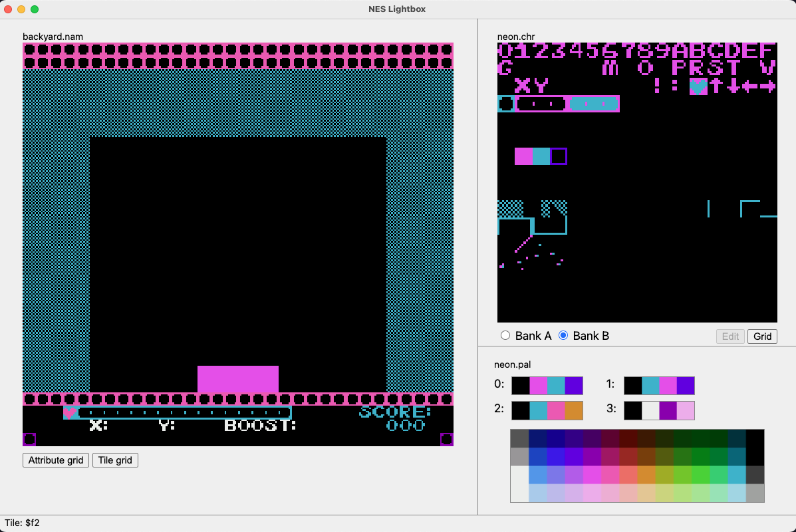Image resolution: width=796 pixels, height=532 pixels.
Task: Toggle the Grid overlay on the CHR sheet
Action: tap(762, 336)
